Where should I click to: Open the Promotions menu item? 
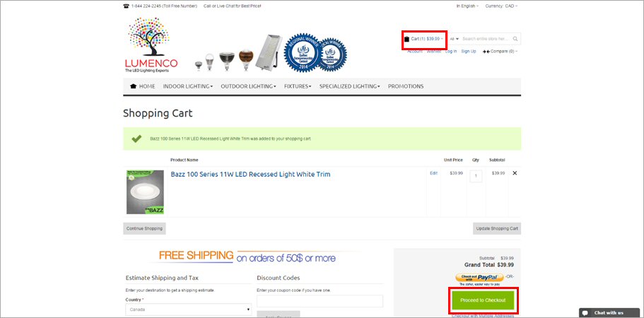pyautogui.click(x=406, y=86)
